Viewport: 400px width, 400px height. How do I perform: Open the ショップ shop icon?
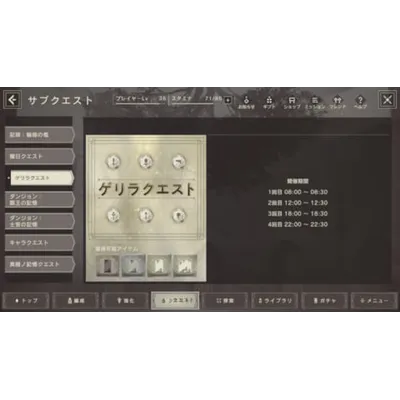click(x=292, y=102)
